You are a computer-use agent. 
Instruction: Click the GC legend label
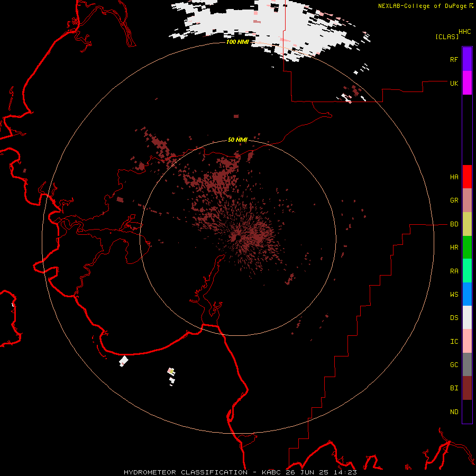point(454,365)
